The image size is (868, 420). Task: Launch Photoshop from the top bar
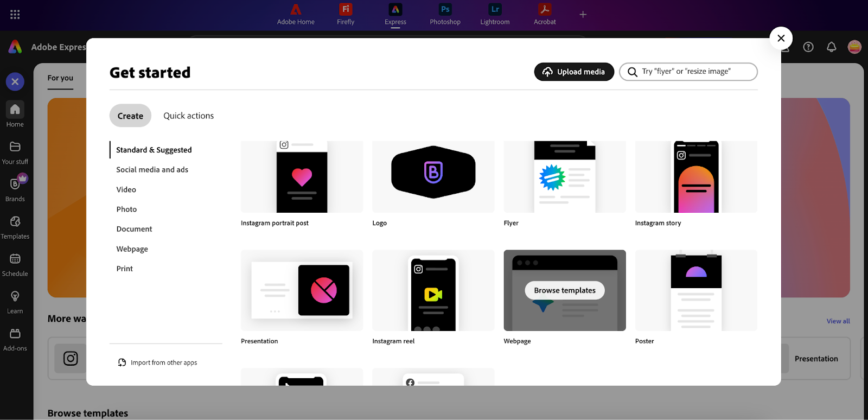(445, 15)
